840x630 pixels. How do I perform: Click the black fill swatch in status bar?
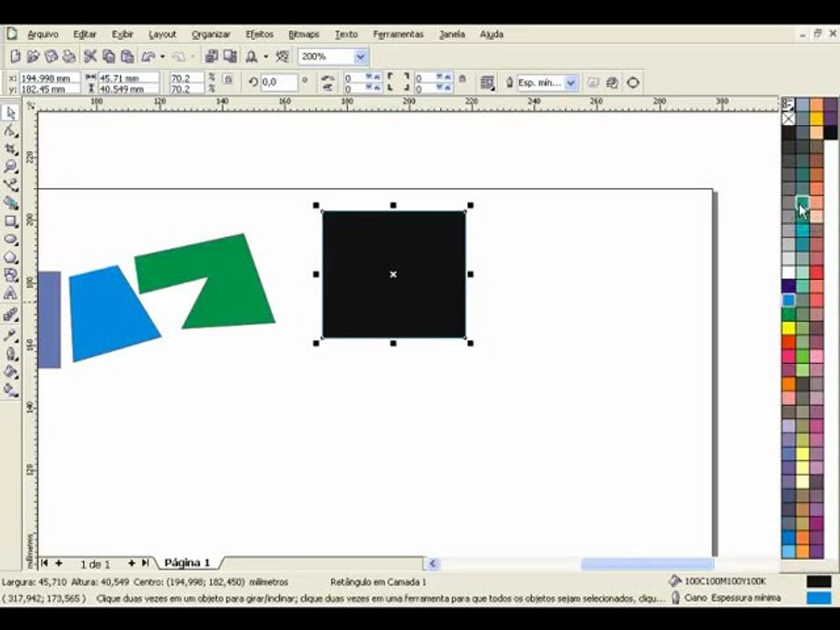point(819,582)
